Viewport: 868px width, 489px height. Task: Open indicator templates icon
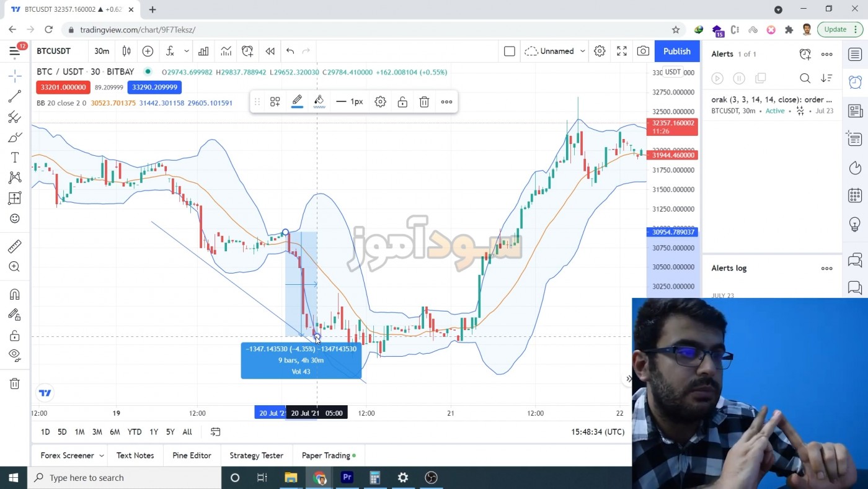(x=226, y=52)
